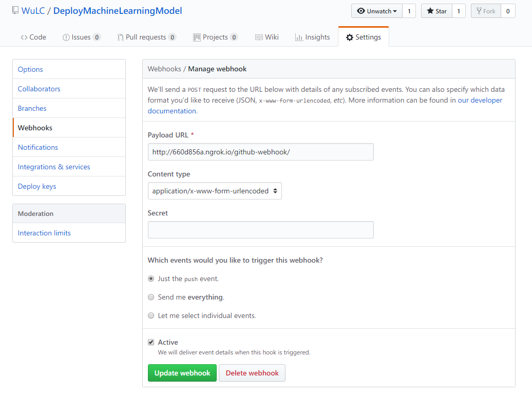Click the forks count next to Fork
532x397 pixels.
508,11
